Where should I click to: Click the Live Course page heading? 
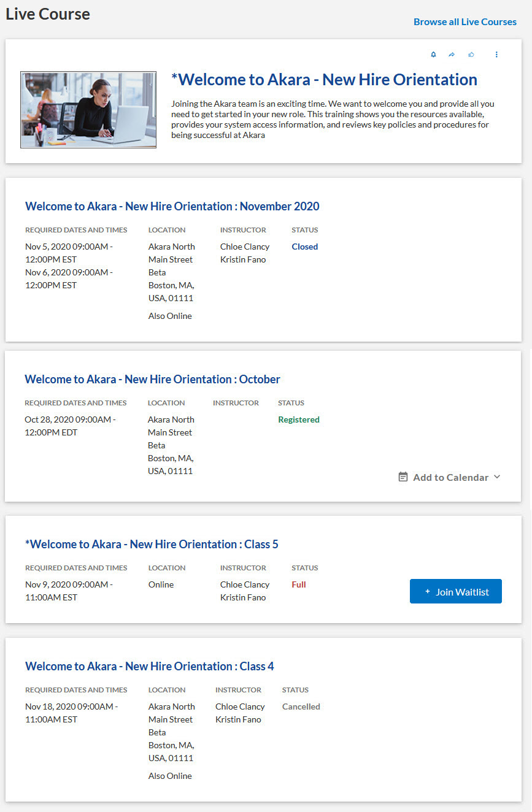pos(47,13)
